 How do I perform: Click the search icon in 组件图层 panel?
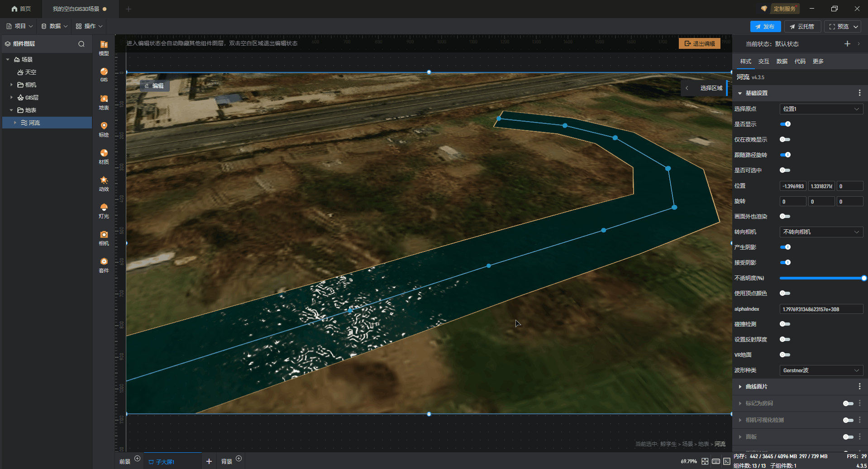click(81, 44)
